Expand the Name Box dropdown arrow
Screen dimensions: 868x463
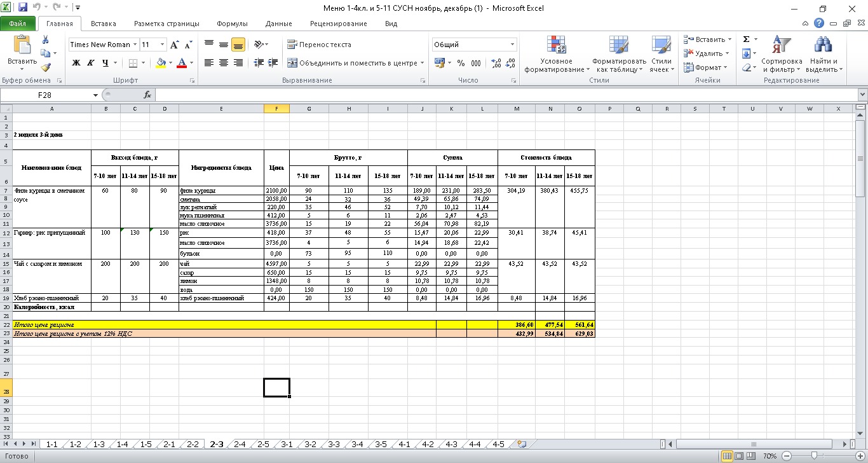tap(96, 95)
